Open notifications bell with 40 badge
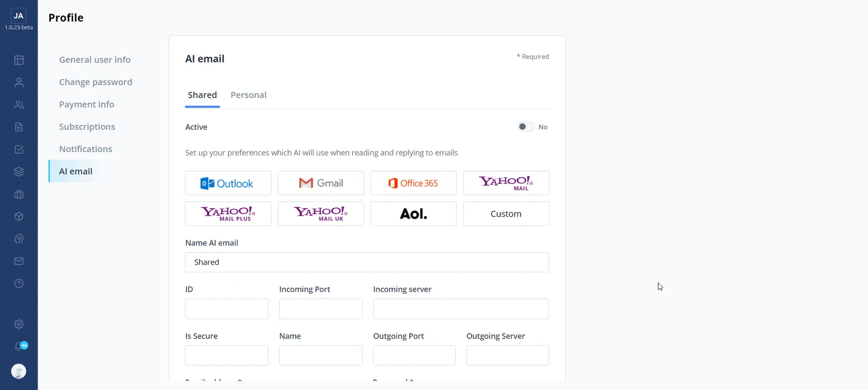 tap(19, 346)
